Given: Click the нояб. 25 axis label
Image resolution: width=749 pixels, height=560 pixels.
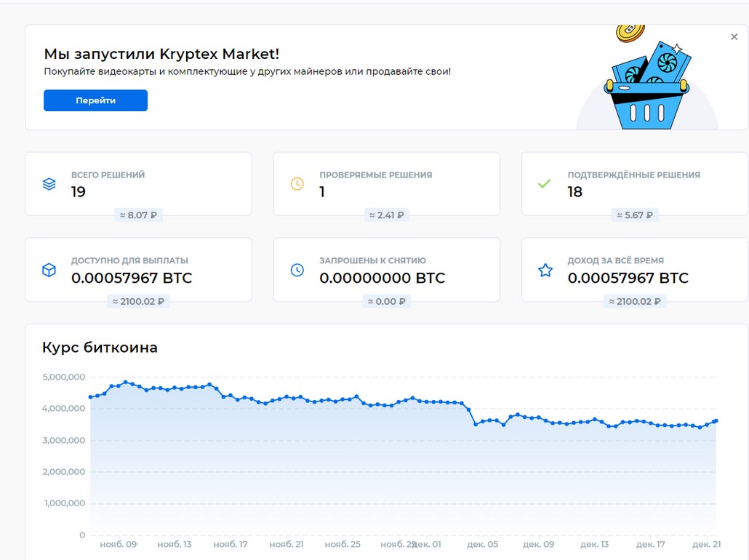Looking at the screenshot, I should pyautogui.click(x=343, y=544).
